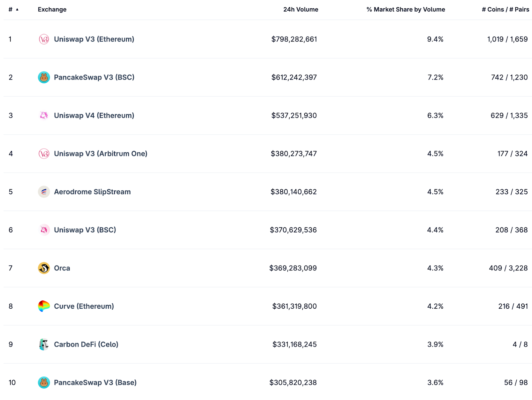Click the Aerodrome SlipStream logo icon
The image size is (532, 400).
click(44, 192)
